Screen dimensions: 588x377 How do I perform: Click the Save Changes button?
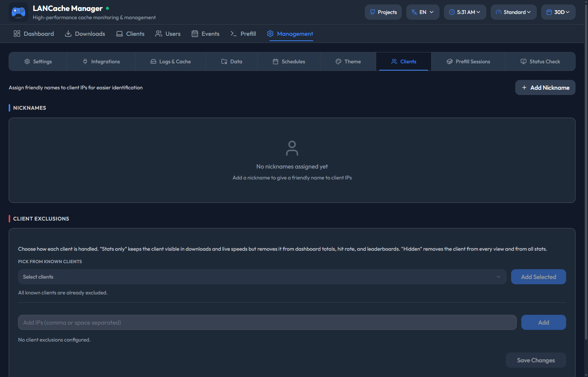click(536, 360)
